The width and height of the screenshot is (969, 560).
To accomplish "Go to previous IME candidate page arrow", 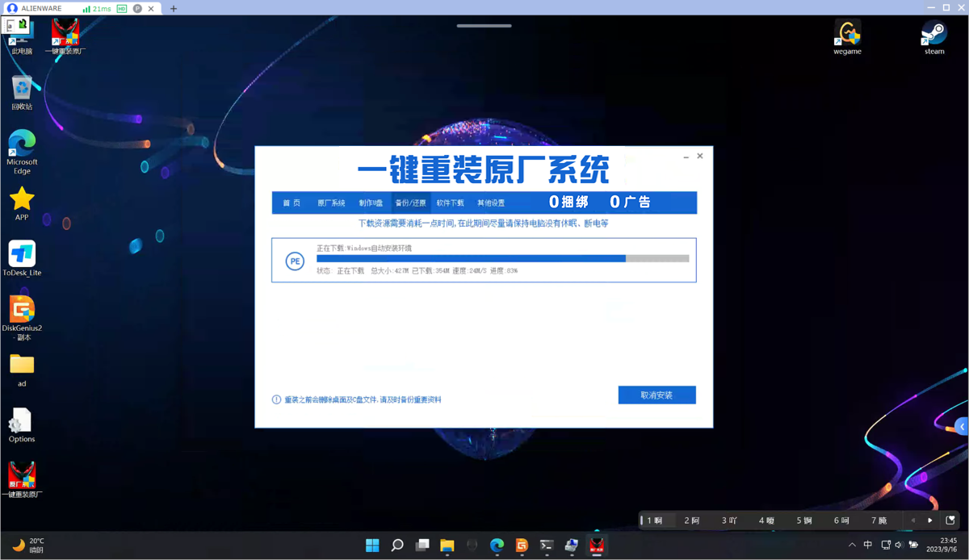I will coord(912,520).
